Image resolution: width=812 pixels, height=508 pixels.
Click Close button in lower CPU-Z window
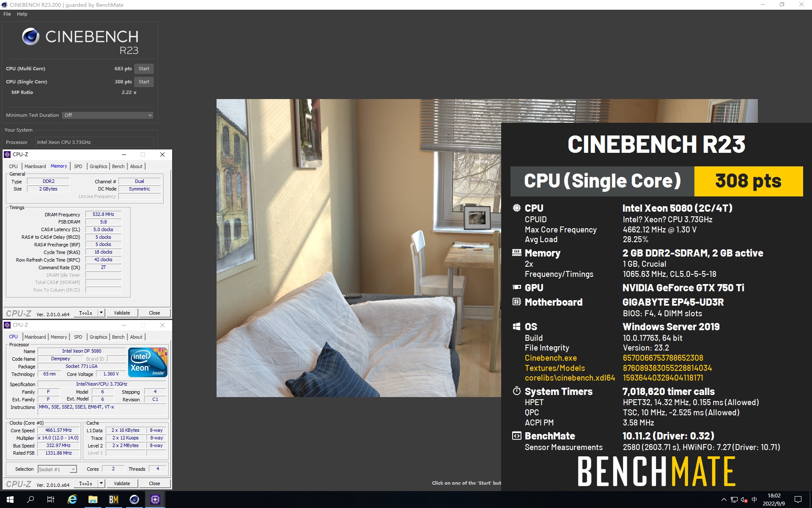[x=154, y=483]
